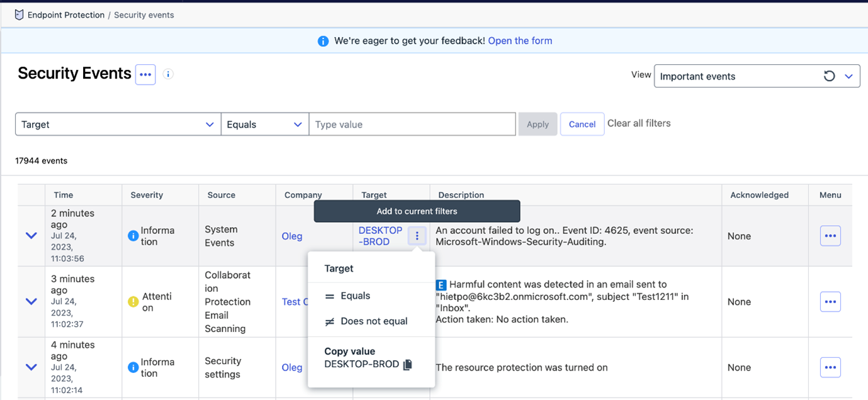The image size is (868, 400).
Task: Open menu for resource protection event
Action: coord(830,367)
